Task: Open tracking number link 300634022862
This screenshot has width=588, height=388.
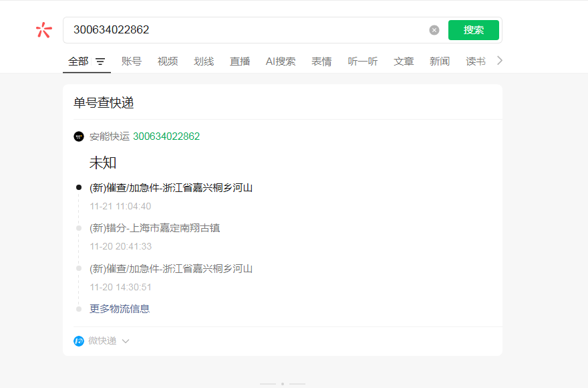Action: pyautogui.click(x=166, y=136)
